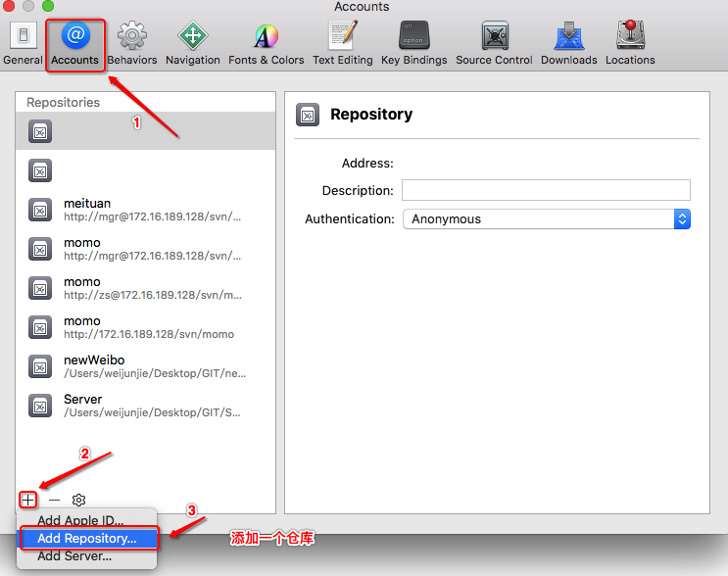The width and height of the screenshot is (728, 576).
Task: Open Downloads preferences pane
Action: [568, 44]
